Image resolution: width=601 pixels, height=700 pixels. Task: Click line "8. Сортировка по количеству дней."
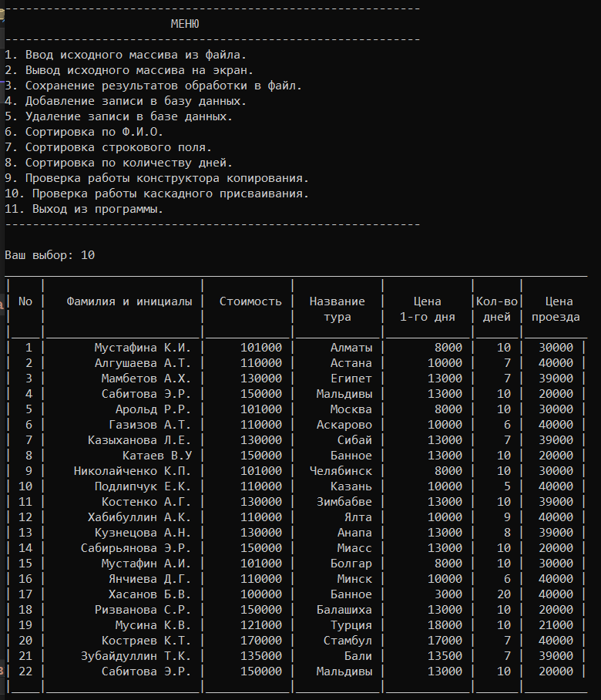pos(119,163)
